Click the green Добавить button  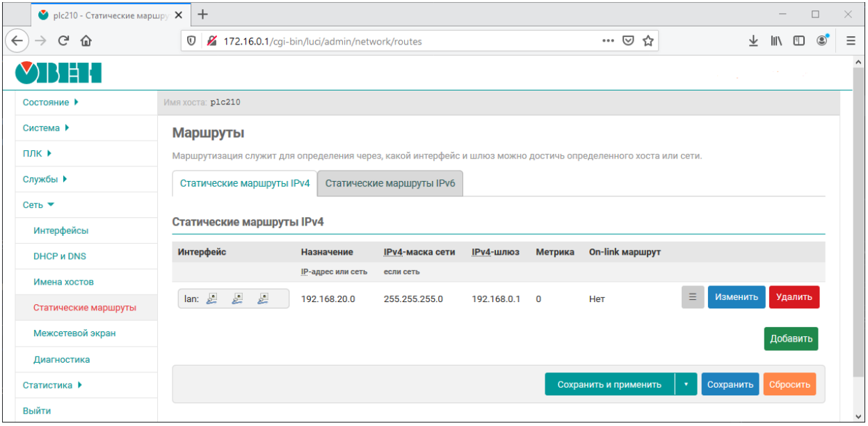[791, 339]
